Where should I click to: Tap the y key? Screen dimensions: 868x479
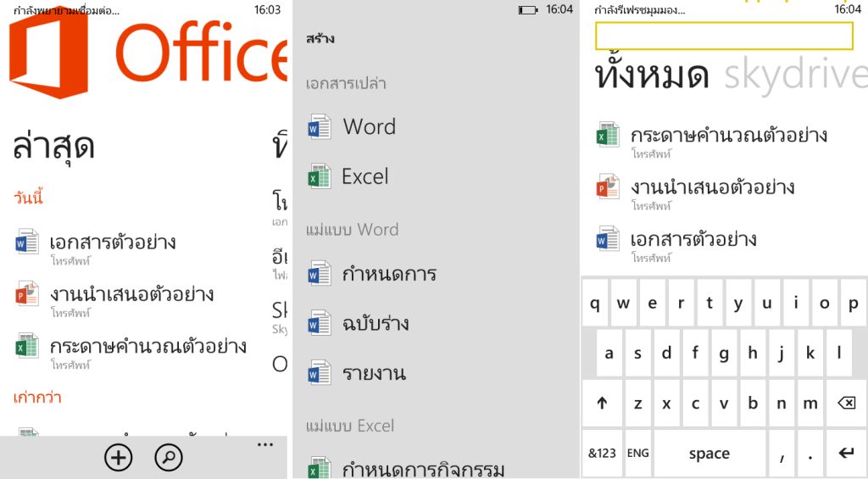click(738, 303)
